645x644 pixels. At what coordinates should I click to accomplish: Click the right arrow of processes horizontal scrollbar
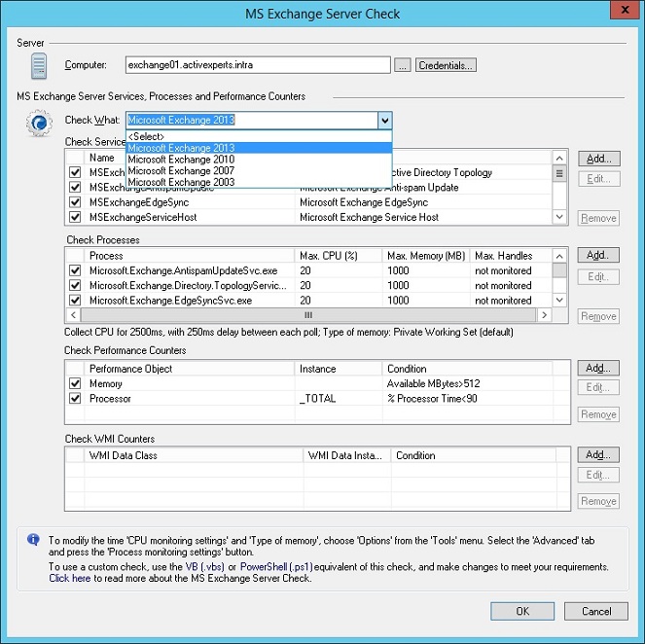pos(544,315)
